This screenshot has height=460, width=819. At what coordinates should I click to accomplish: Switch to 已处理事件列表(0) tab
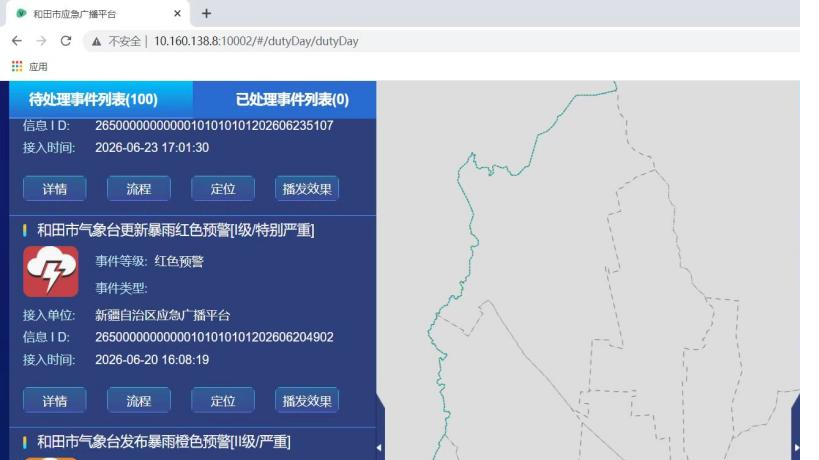coord(285,99)
